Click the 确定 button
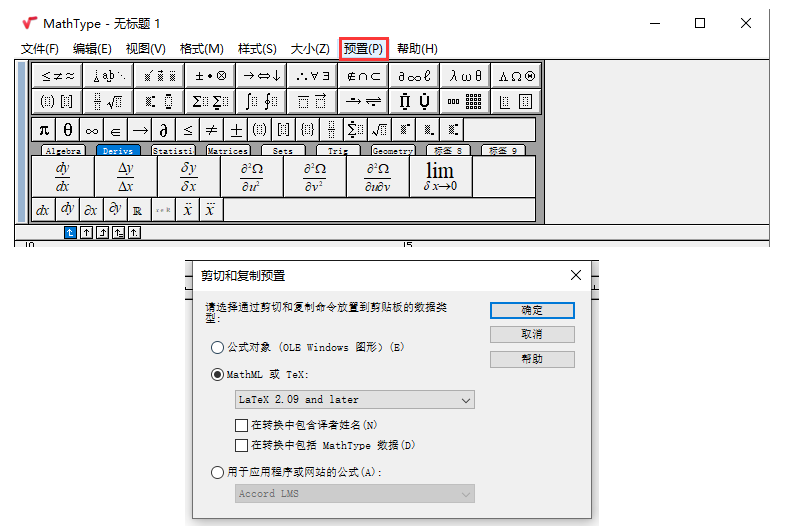The image size is (803, 532). click(532, 310)
